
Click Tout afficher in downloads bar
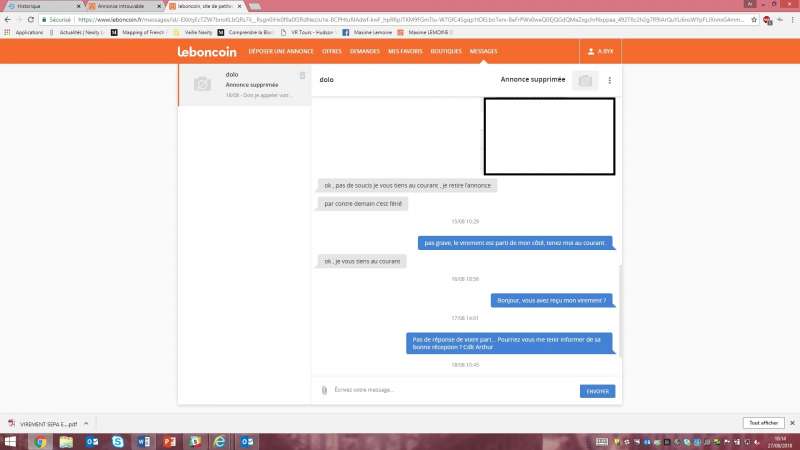[761, 423]
